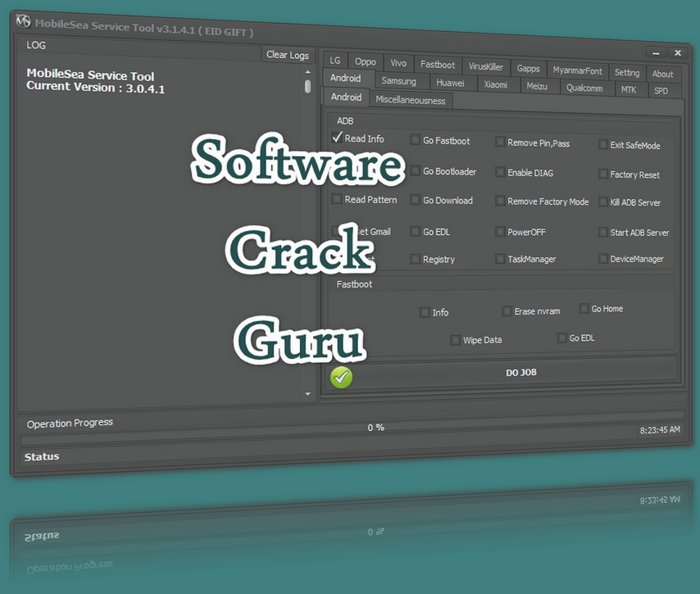The height and width of the screenshot is (594, 700).
Task: Close the MobileSea Service Tool window
Action: [x=678, y=52]
